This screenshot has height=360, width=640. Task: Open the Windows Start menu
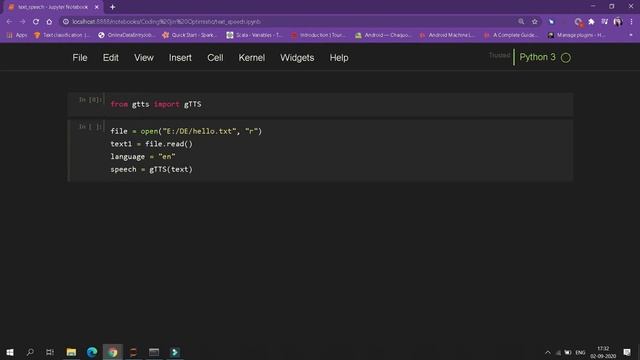[x=10, y=352]
